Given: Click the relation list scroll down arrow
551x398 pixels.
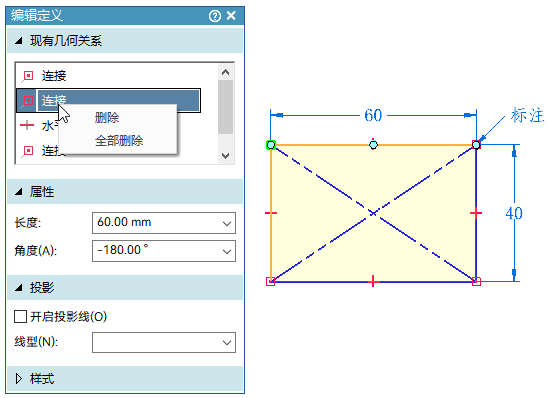Looking at the screenshot, I should click(226, 156).
